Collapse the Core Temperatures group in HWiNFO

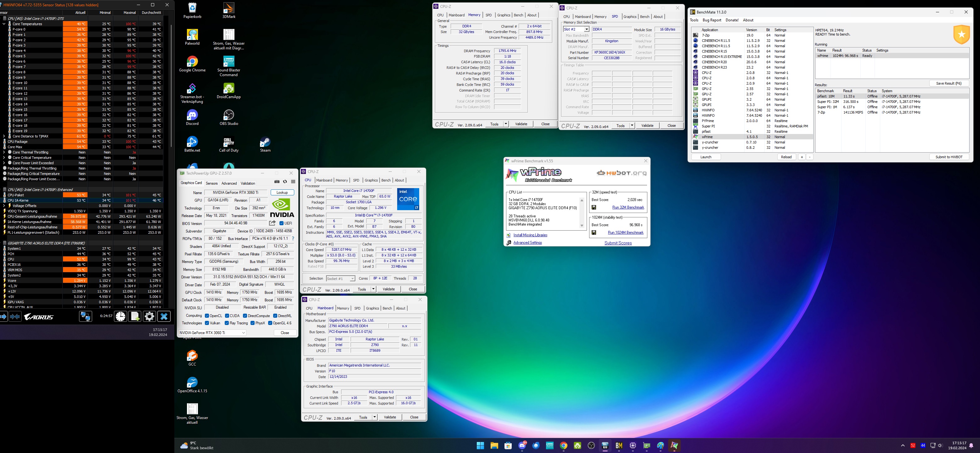pos(4,24)
